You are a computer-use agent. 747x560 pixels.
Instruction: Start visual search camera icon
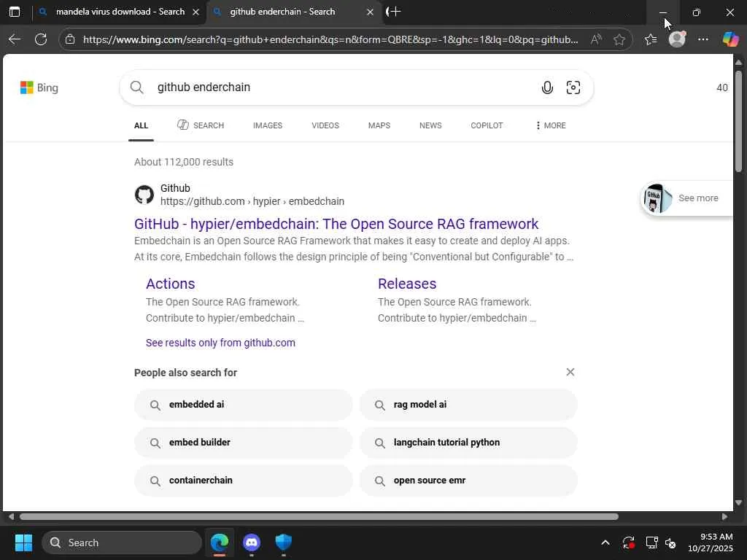573,87
